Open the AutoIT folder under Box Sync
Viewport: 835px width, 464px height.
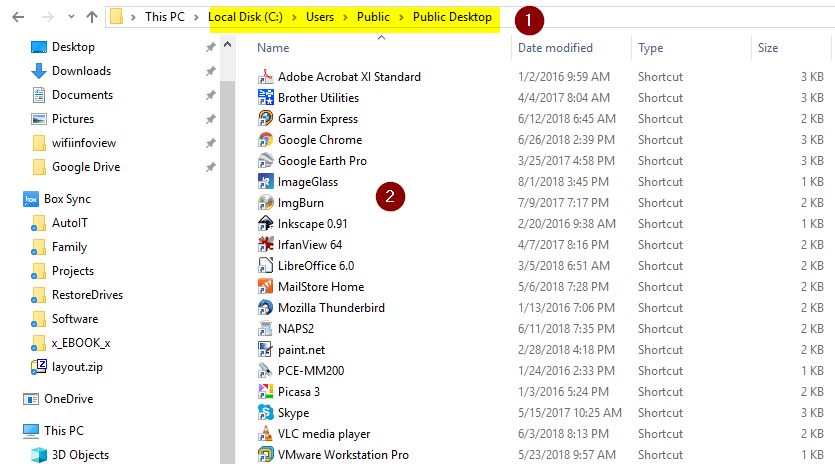70,223
